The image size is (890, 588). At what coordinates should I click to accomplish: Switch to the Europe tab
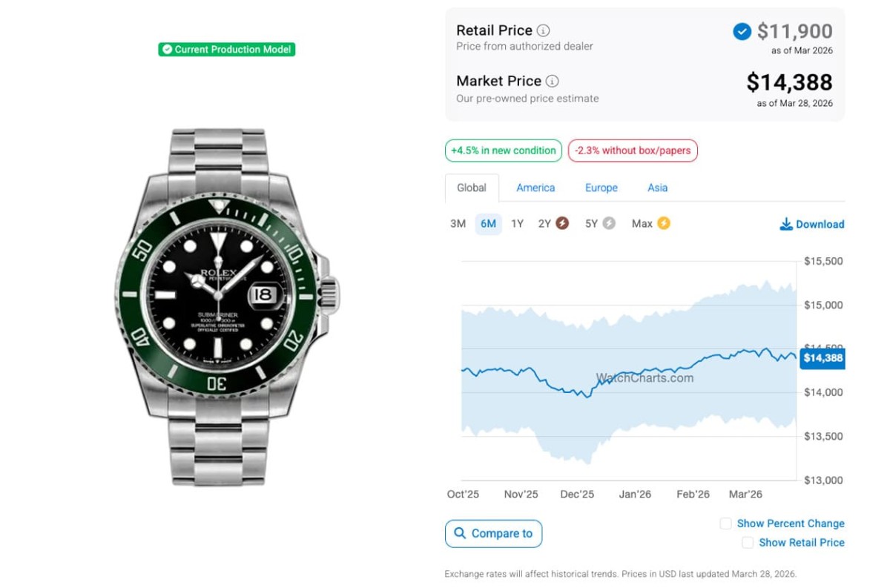pyautogui.click(x=601, y=188)
